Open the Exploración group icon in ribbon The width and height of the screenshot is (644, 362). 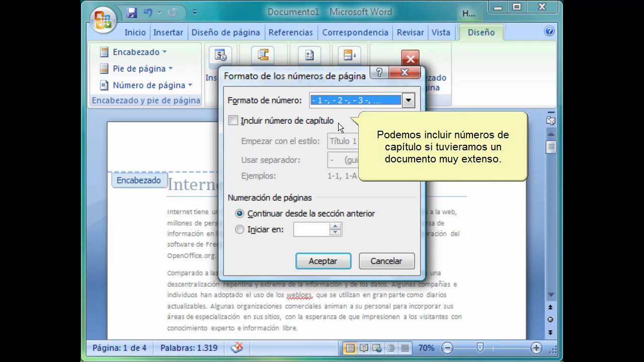tap(263, 55)
